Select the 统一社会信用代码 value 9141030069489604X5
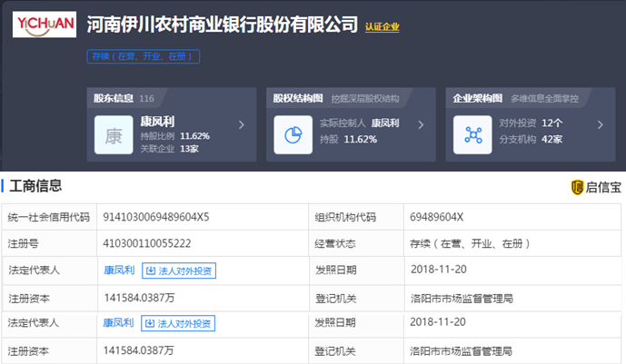626x364 pixels. tap(156, 218)
